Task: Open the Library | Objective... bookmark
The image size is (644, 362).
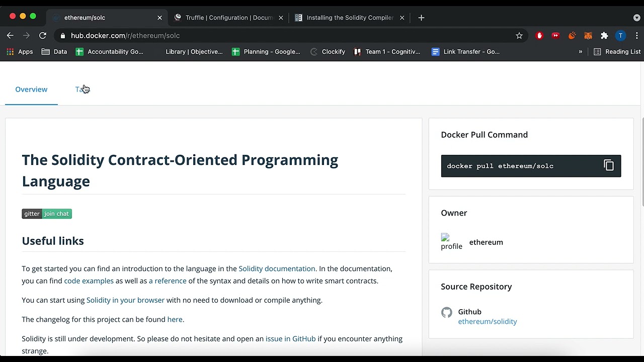Action: pyautogui.click(x=194, y=52)
